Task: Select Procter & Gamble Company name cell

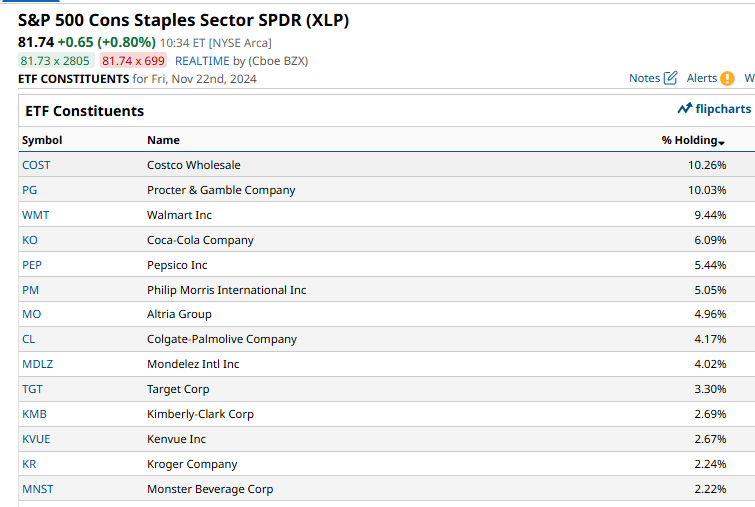Action: click(x=221, y=190)
